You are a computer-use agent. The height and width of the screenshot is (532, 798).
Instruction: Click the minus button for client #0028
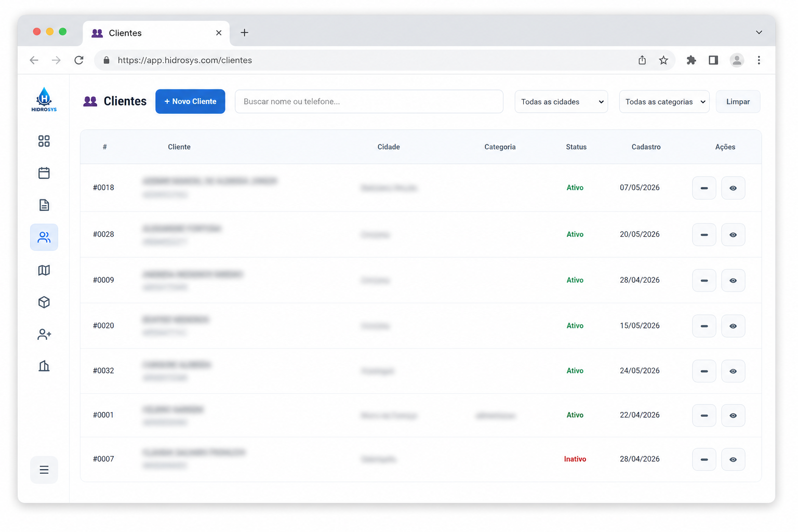point(704,235)
